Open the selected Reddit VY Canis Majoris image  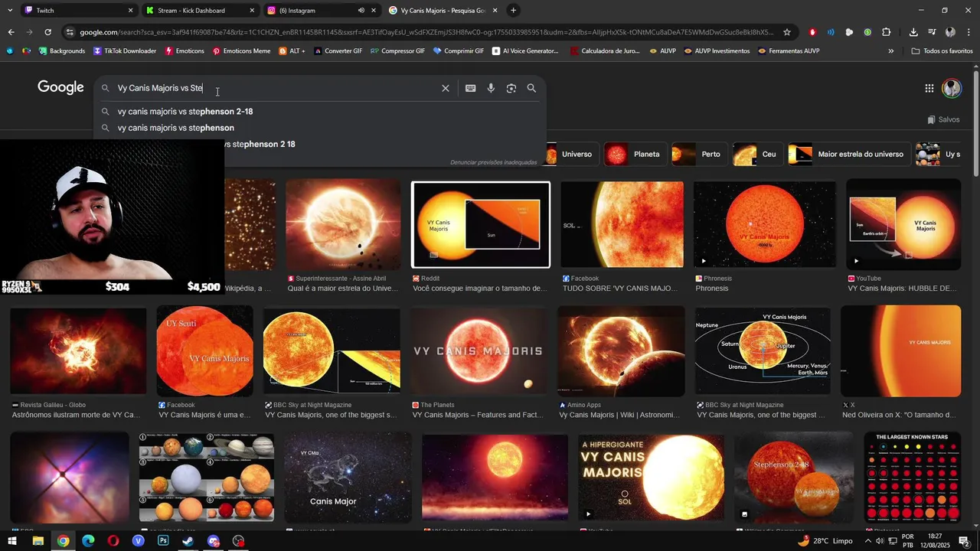[x=481, y=225]
